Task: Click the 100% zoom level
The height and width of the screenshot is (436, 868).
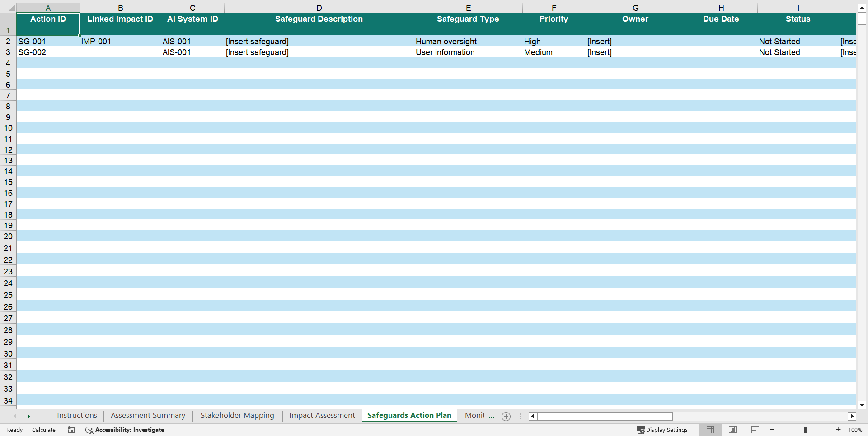Action: (x=855, y=430)
